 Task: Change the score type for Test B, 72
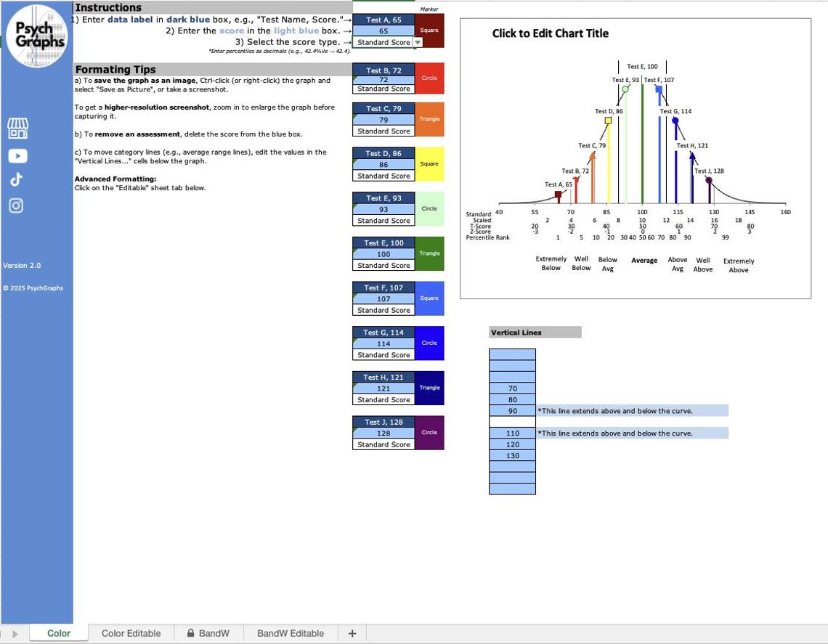pyautogui.click(x=383, y=89)
